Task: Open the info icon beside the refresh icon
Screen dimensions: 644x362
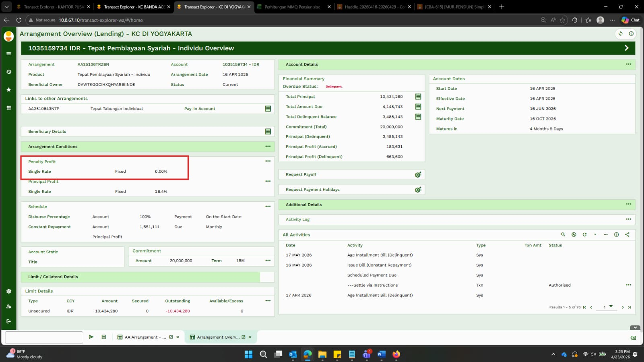Action: pos(631,34)
